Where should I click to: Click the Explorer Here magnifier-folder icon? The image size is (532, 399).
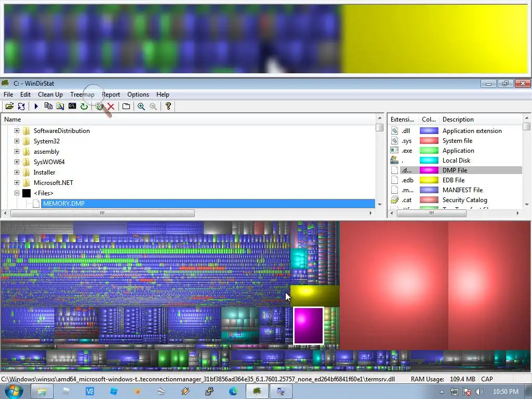pos(60,106)
